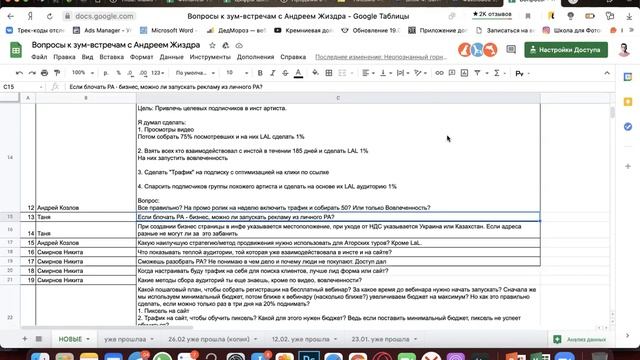Switch to 12.02. уже прошла tab
The image size is (640, 360).
pyautogui.click(x=301, y=339)
